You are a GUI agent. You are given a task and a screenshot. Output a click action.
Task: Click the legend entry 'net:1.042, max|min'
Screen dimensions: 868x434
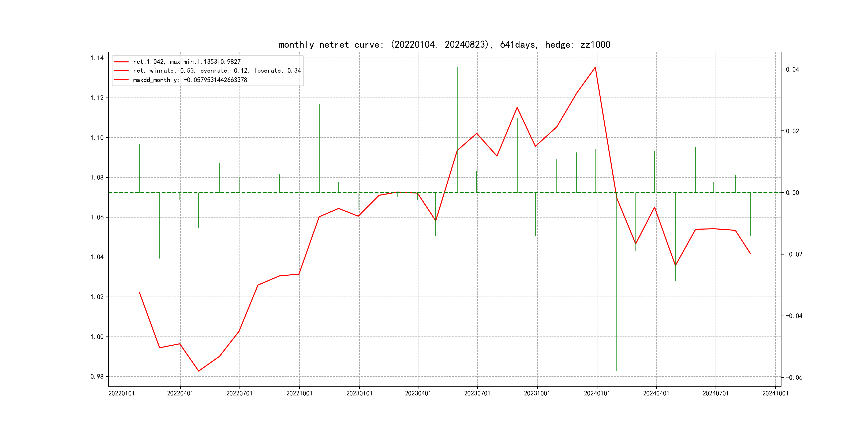click(x=187, y=62)
